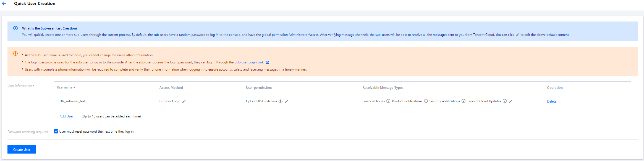Edit QcloudDTSFullAccess permission with pencil icon
This screenshot has width=644, height=161.
[x=287, y=101]
